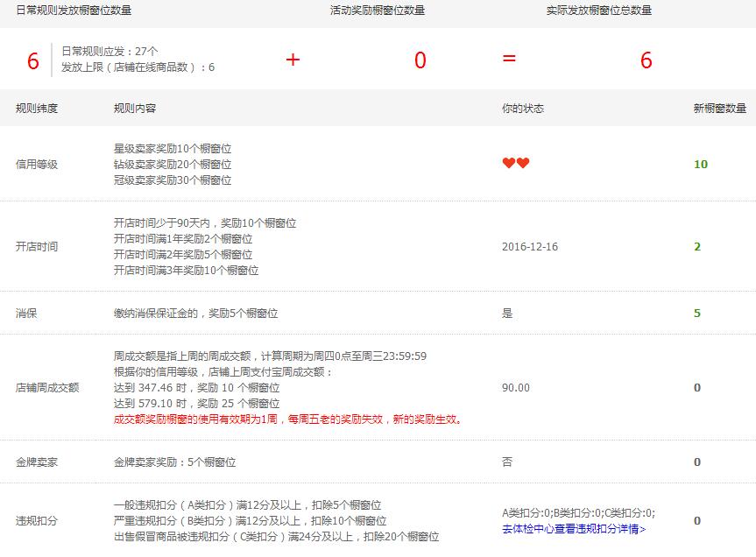Screen dimensions: 756x557
Task: Click the 日常规则应发：27个 text
Action: [110, 52]
